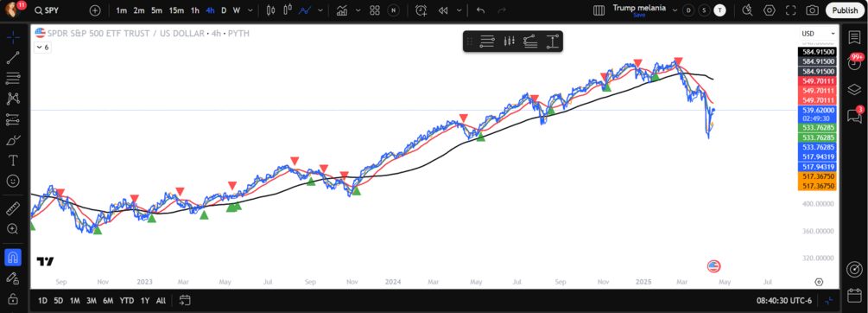Add symbol with the plus circle icon
The height and width of the screenshot is (313, 868).
pyautogui.click(x=95, y=10)
